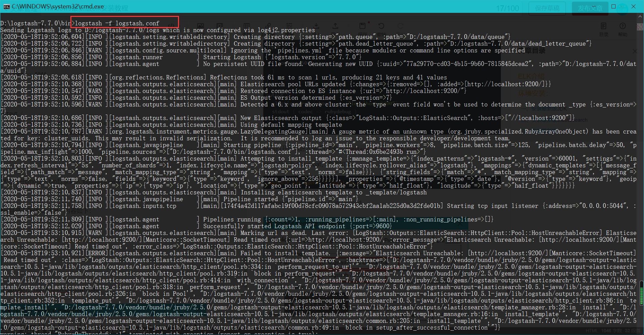
Task: Click '发布文章' button in background editor
Action: [590, 8]
